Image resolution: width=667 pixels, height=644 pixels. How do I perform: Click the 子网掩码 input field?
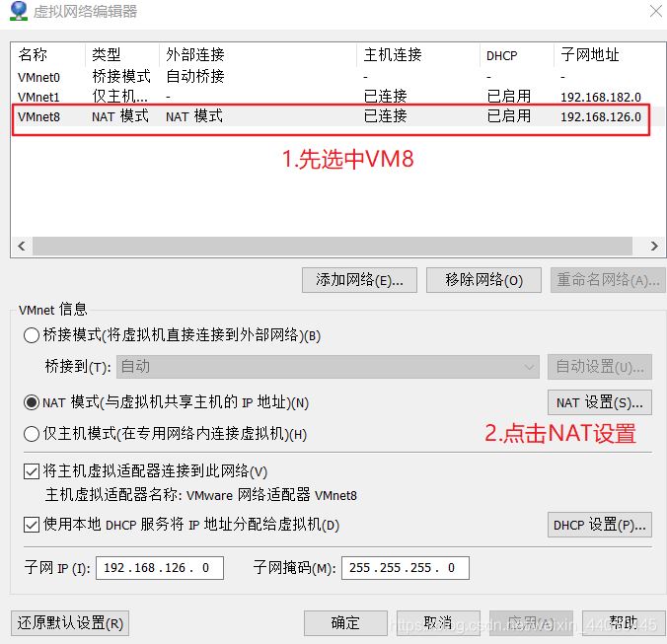[406, 568]
